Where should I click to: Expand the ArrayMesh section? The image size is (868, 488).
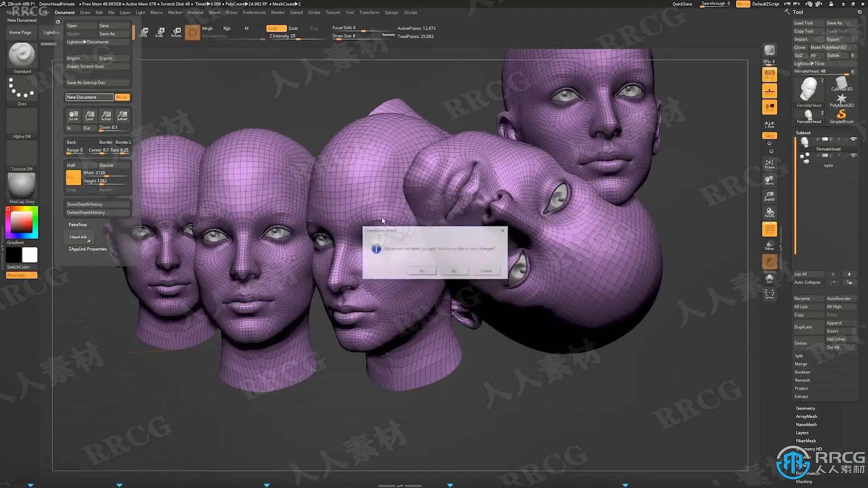pos(806,417)
